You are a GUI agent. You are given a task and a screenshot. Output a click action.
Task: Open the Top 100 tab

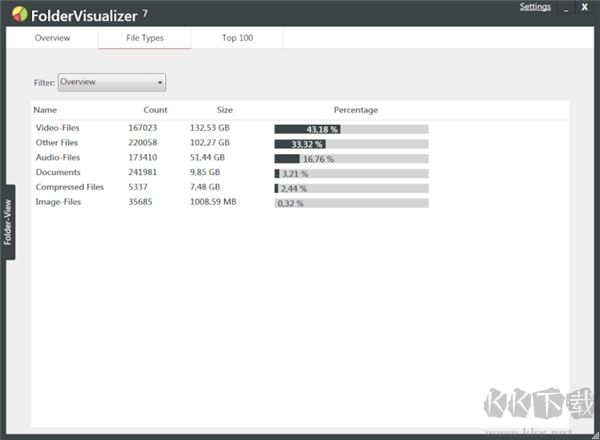click(237, 38)
